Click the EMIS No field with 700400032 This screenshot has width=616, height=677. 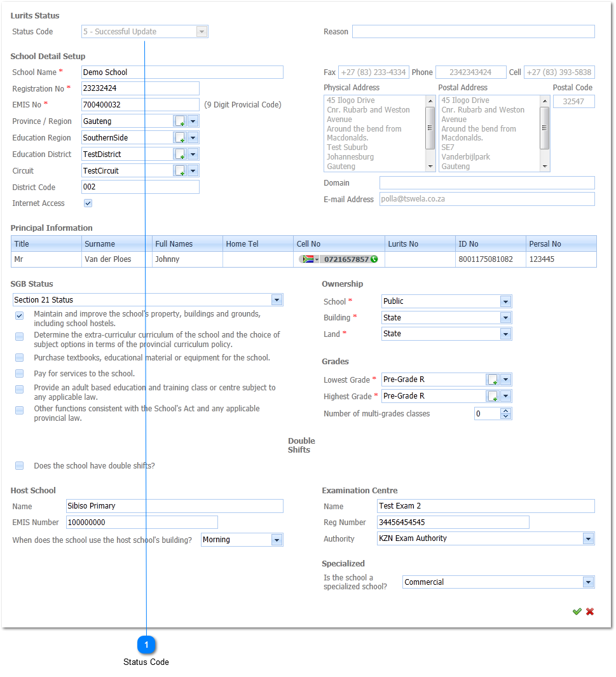click(140, 104)
